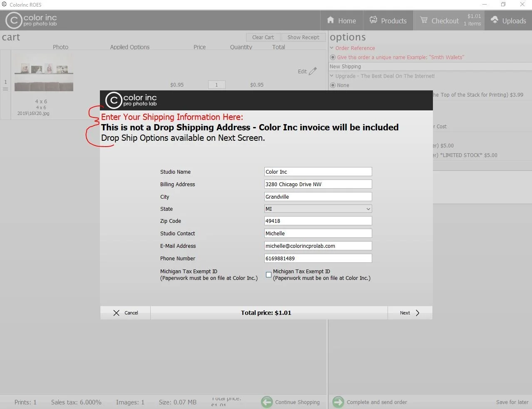Screen dimensions: 532x409
Task: Click the City field
Action: tap(318, 197)
